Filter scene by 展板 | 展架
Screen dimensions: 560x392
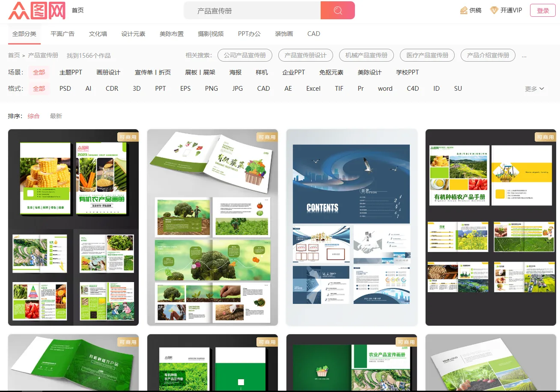(x=200, y=72)
